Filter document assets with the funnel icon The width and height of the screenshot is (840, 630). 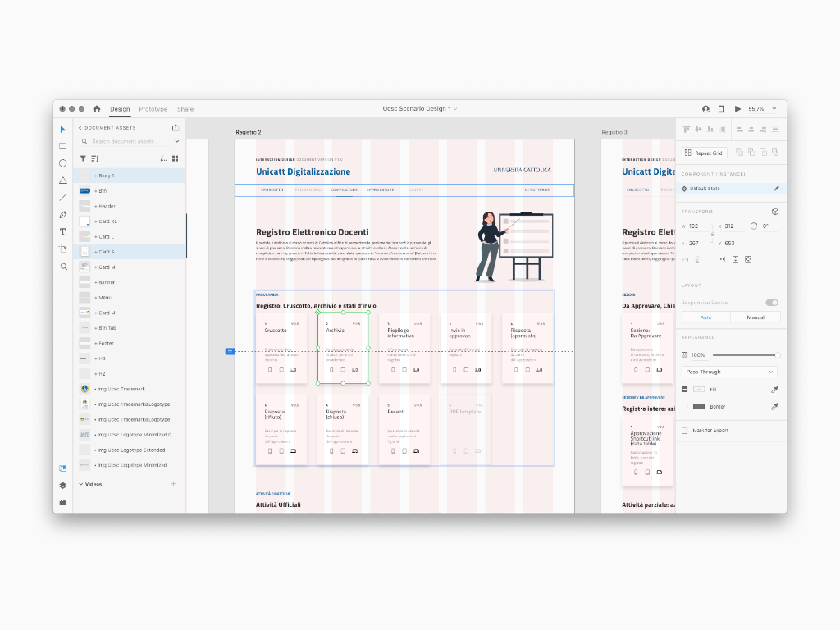[83, 158]
